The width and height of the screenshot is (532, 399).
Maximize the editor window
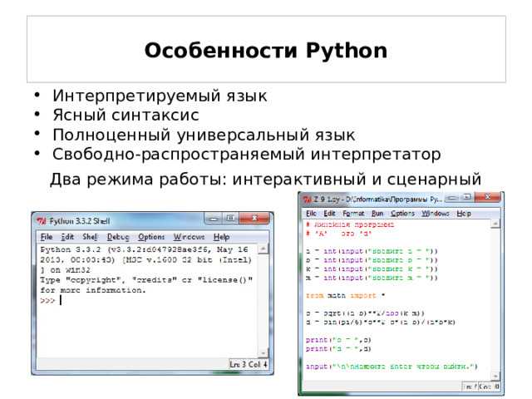click(x=467, y=197)
